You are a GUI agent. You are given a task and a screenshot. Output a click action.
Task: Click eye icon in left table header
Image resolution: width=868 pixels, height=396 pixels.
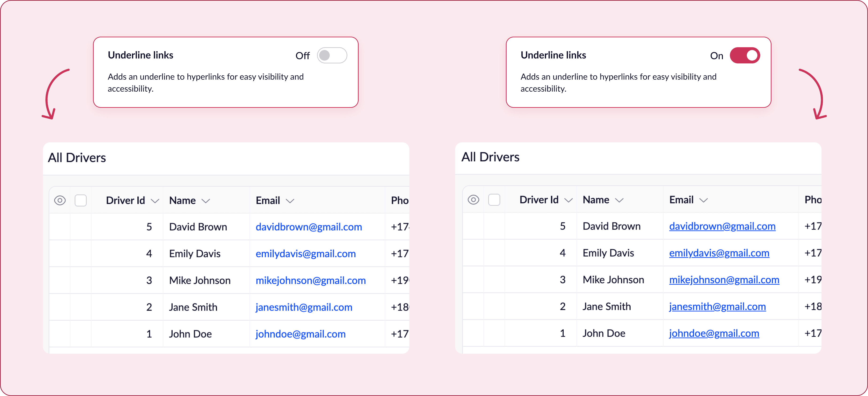tap(60, 201)
